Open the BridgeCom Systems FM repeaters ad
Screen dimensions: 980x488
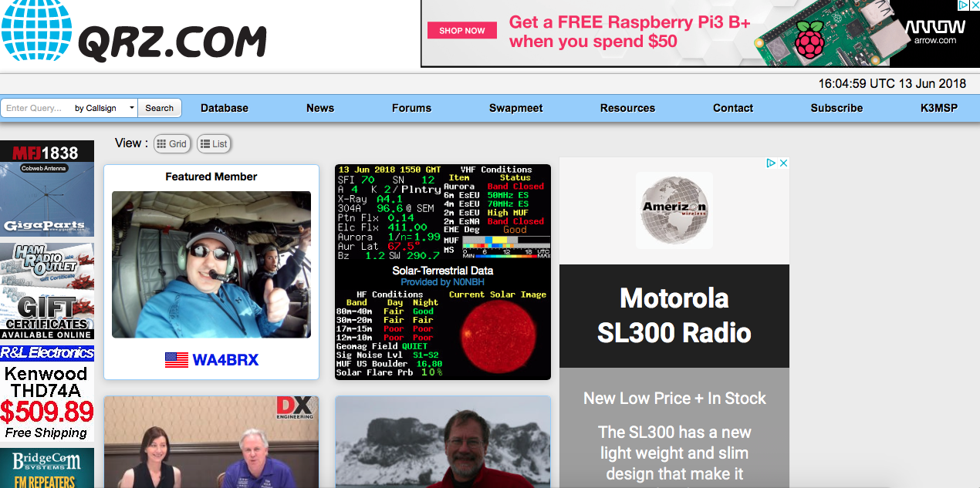pyautogui.click(x=47, y=468)
